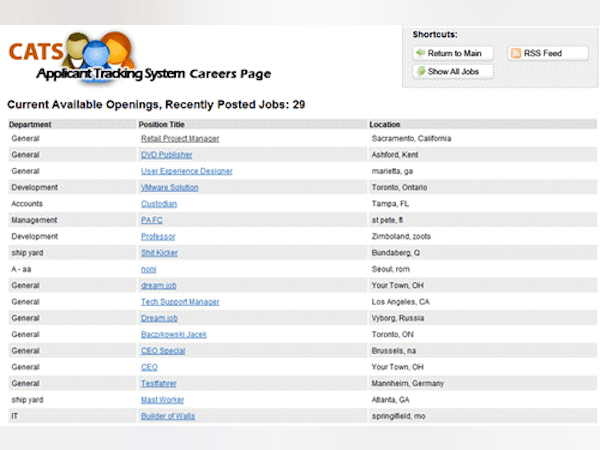600x450 pixels.
Task: Click the Shortcuts label
Action: tap(435, 34)
